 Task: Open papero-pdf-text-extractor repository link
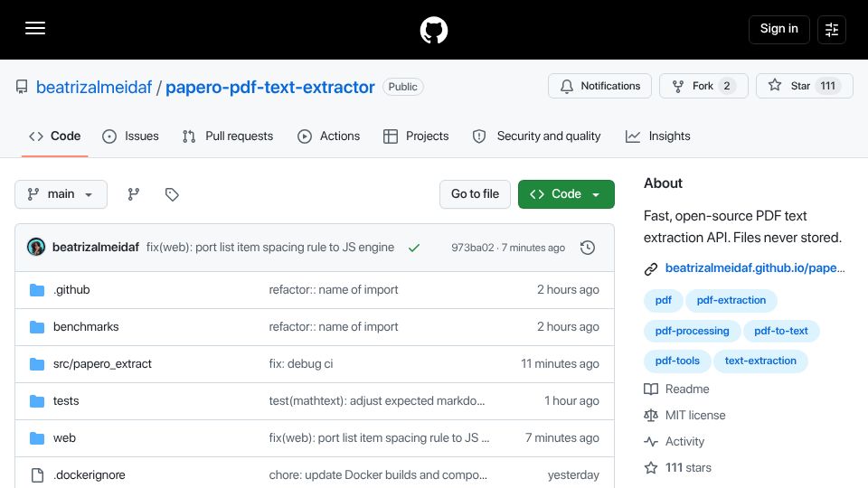point(270,87)
